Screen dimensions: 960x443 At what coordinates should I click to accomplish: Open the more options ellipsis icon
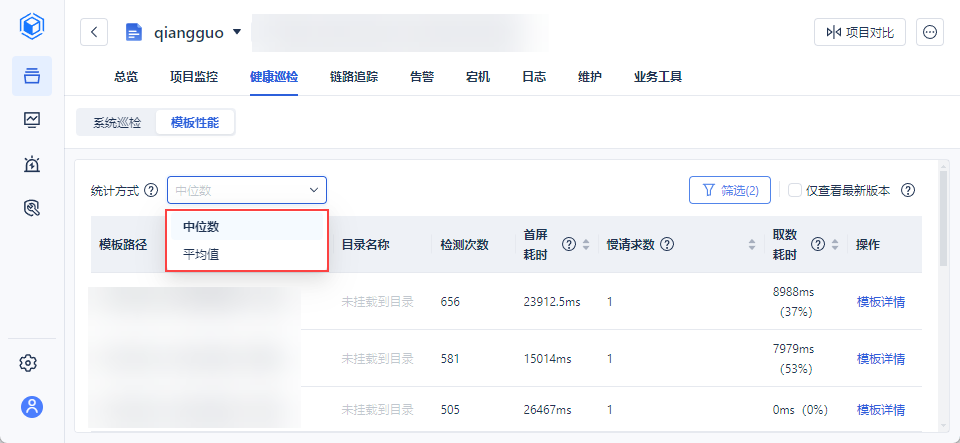point(930,32)
